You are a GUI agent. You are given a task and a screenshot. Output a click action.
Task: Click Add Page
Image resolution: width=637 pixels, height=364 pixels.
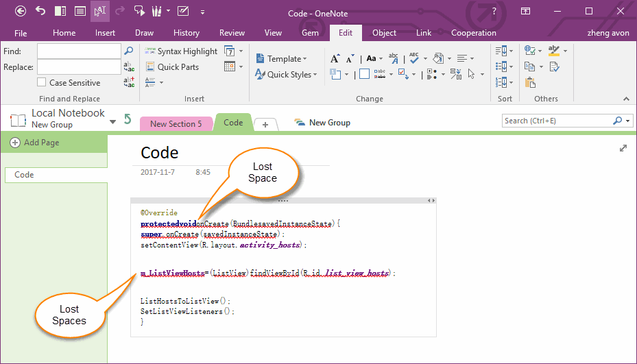(x=35, y=143)
